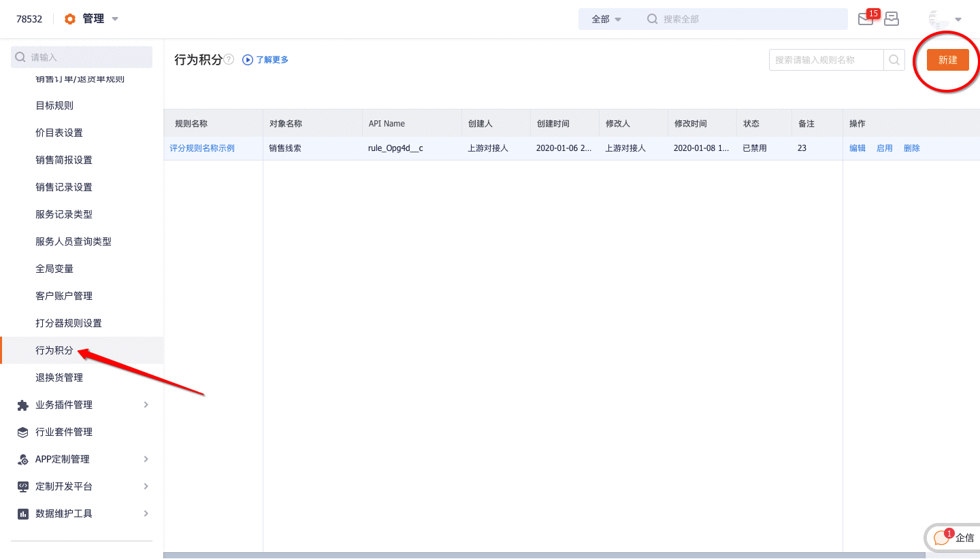The height and width of the screenshot is (559, 980).
Task: Click the 了解更多 link
Action: click(272, 60)
